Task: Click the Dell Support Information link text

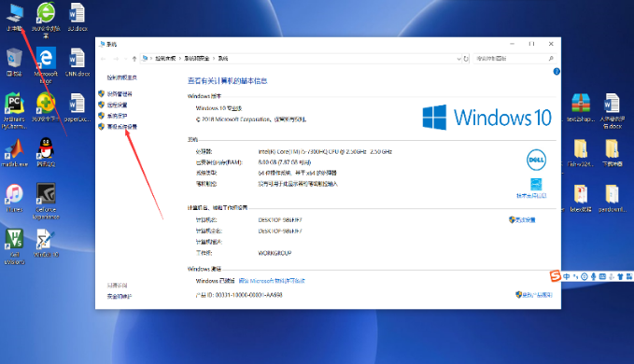Action: [531, 196]
